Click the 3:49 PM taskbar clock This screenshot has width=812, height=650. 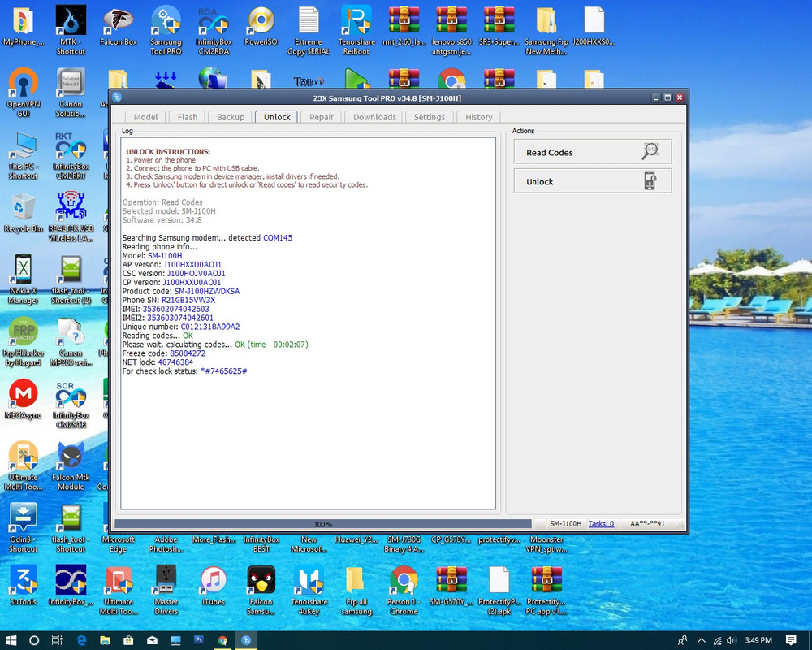758,640
